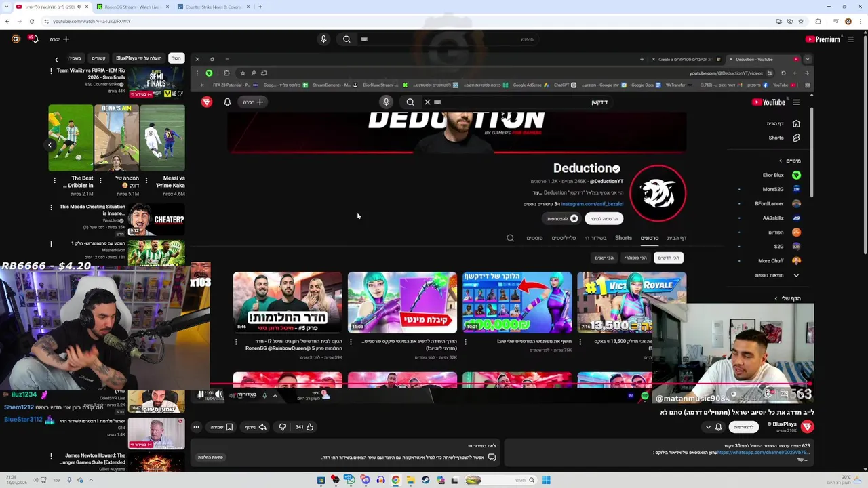Select the קשורים filter chip

coord(98,58)
